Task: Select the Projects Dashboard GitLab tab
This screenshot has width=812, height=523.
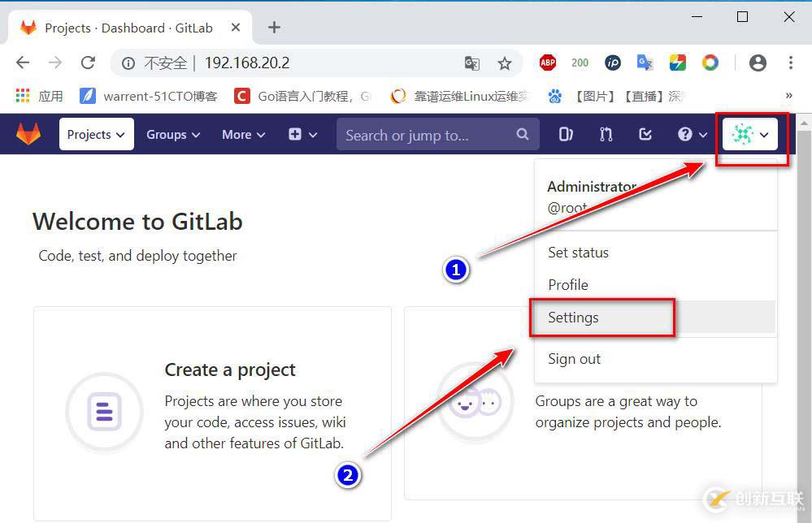Action: click(x=129, y=28)
